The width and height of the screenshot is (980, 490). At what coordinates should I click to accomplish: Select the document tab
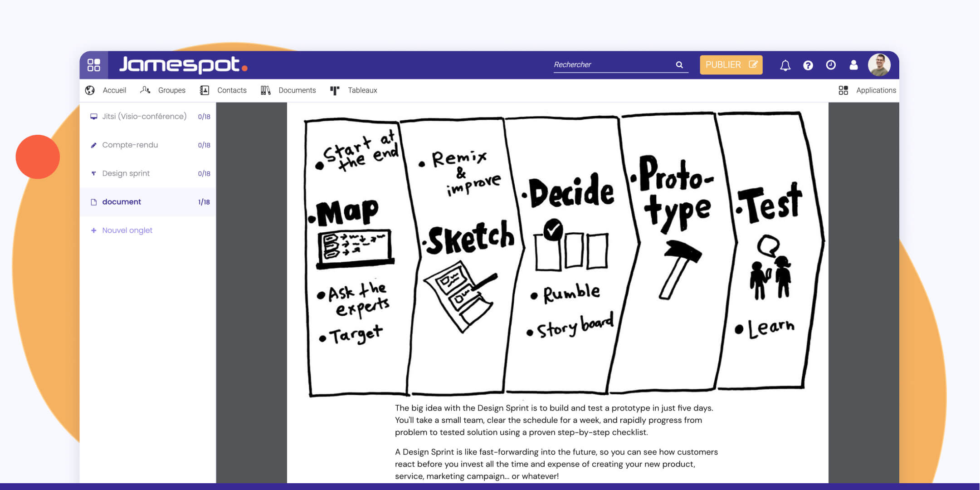click(148, 202)
